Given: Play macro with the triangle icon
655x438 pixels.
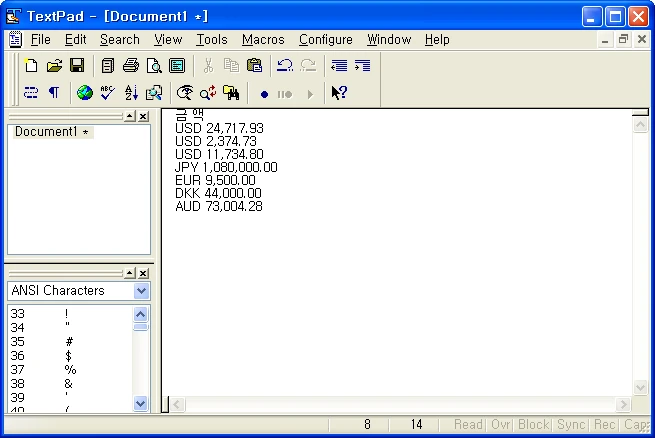Looking at the screenshot, I should [310, 94].
